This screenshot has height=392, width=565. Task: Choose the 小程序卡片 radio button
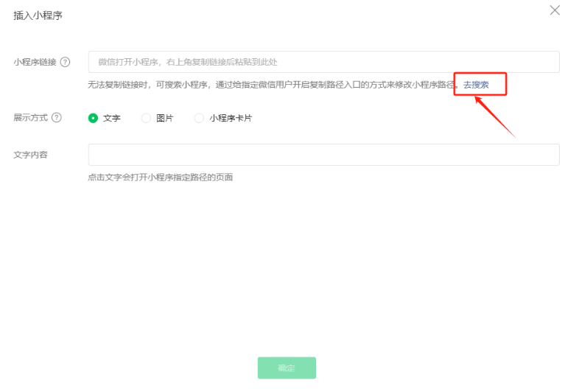click(x=199, y=118)
